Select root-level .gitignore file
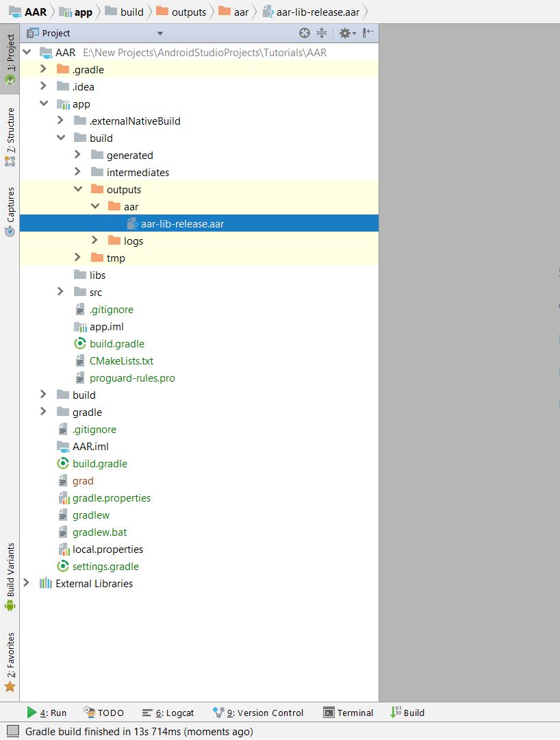The height and width of the screenshot is (740, 560). 199,430
